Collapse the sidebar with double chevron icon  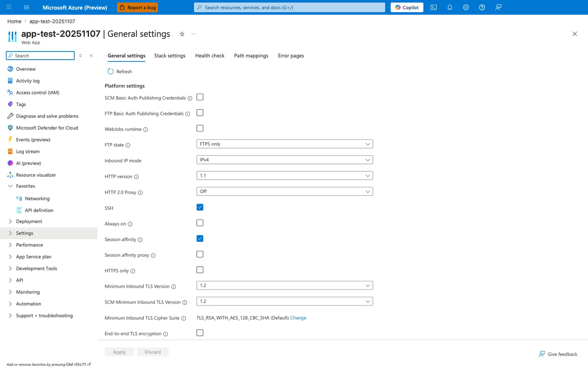click(x=91, y=56)
